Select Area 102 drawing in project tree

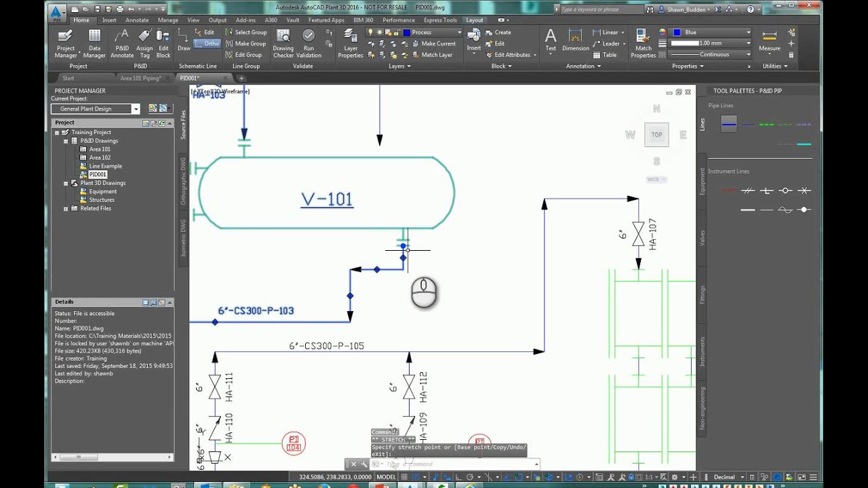(x=100, y=157)
